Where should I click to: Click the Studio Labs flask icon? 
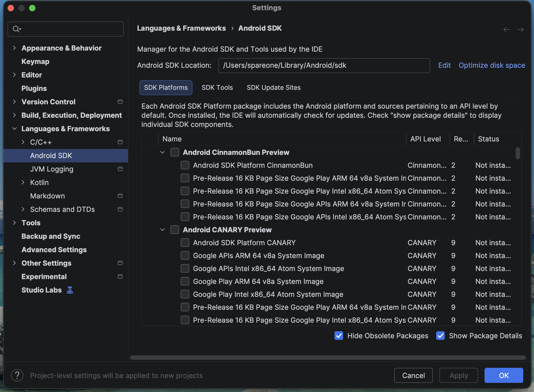(70, 290)
